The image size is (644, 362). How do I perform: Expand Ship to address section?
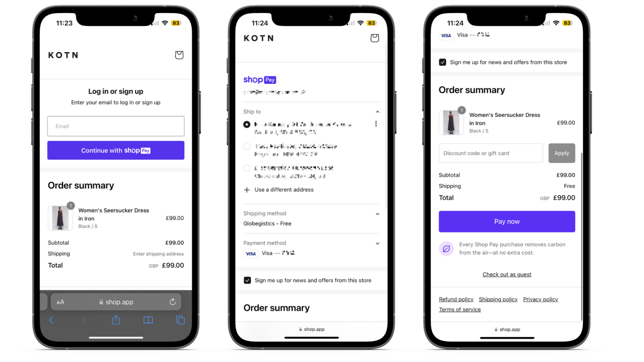pos(377,111)
